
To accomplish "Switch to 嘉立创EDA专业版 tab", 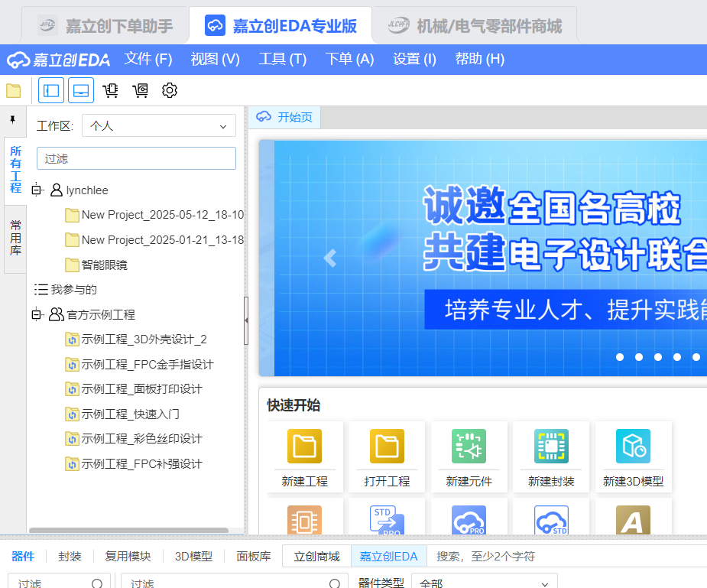I will tap(281, 26).
